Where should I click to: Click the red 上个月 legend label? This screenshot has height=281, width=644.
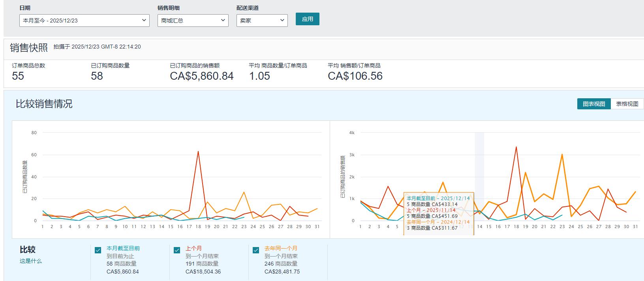[x=193, y=248]
